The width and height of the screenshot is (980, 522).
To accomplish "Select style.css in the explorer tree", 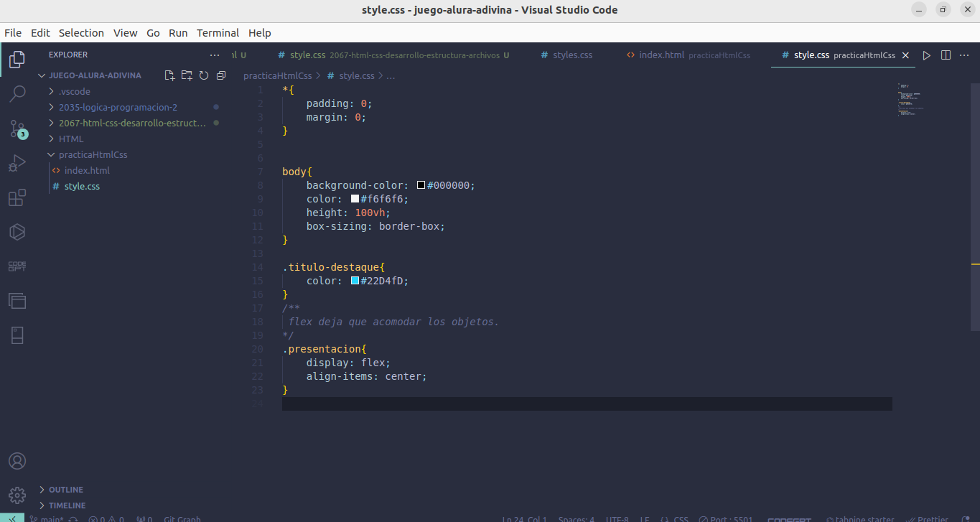I will pos(82,186).
